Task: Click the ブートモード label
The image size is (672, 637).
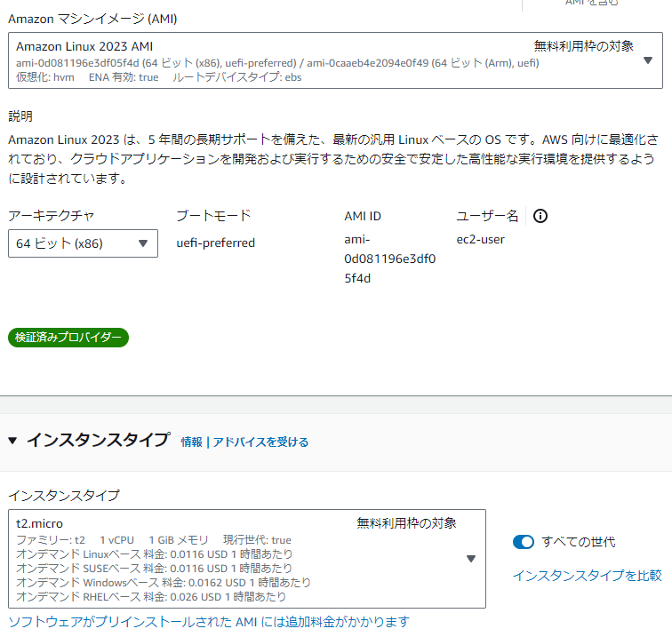Action: [x=213, y=216]
